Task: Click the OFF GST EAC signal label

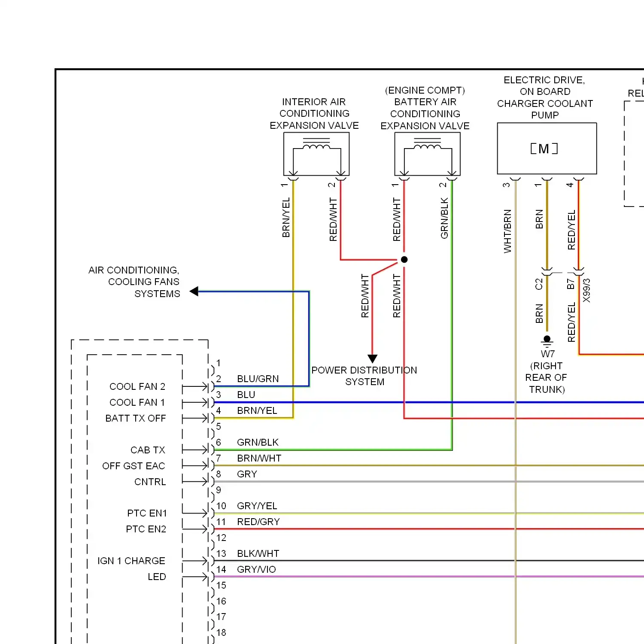Action: click(x=134, y=466)
